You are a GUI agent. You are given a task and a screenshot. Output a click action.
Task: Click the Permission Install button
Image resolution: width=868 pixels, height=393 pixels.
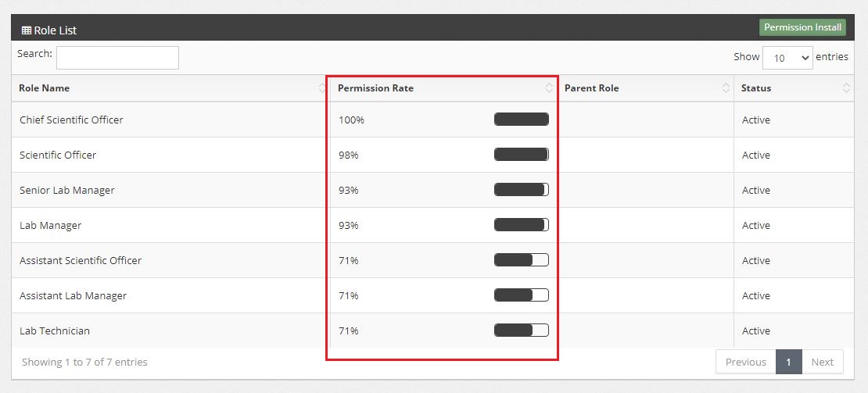802,27
